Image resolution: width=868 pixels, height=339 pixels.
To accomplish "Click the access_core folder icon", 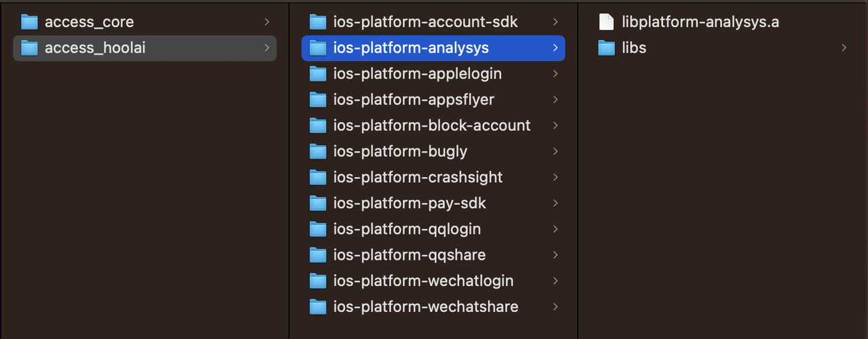I will tap(29, 22).
